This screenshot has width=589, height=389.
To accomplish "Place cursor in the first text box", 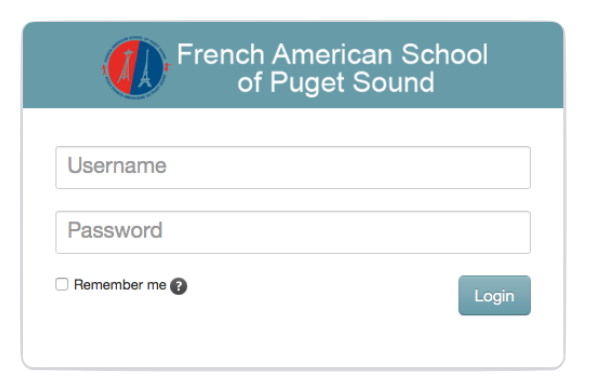I will [x=293, y=167].
